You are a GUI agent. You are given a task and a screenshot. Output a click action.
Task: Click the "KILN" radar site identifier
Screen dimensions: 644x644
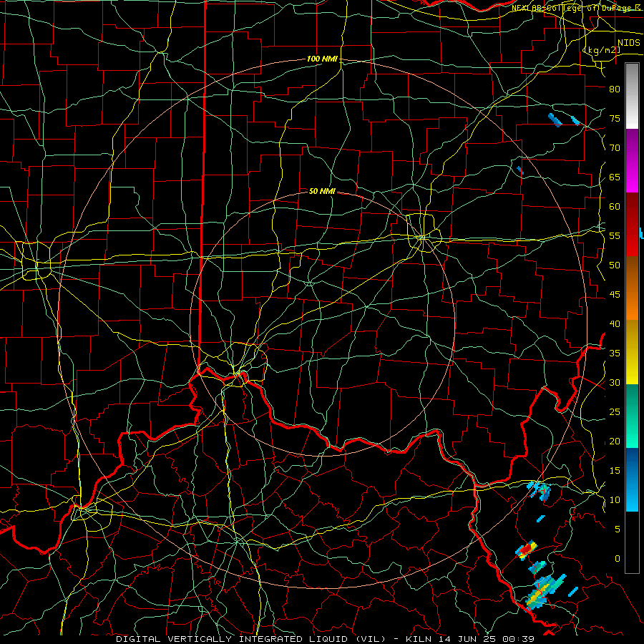(x=419, y=639)
